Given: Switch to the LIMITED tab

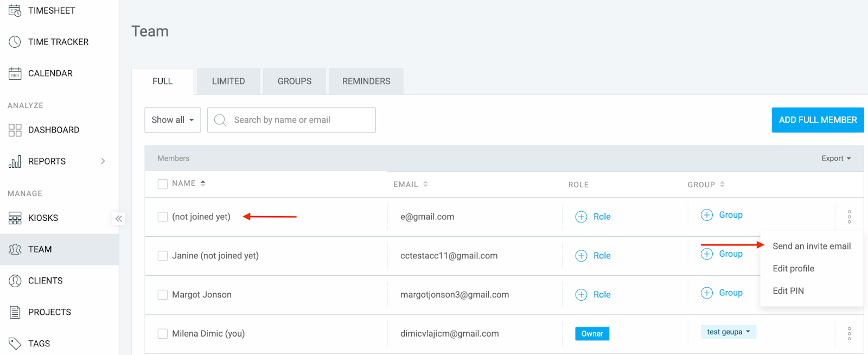Looking at the screenshot, I should pyautogui.click(x=228, y=81).
